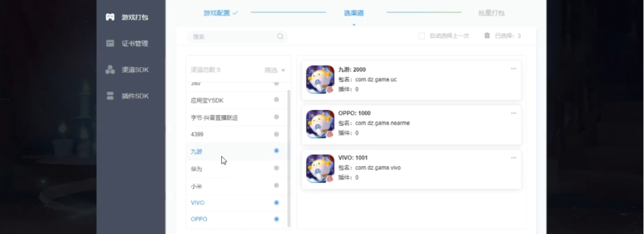The height and width of the screenshot is (234, 644).
Task: Click the 渠道总数:9 label
Action: [x=206, y=70]
